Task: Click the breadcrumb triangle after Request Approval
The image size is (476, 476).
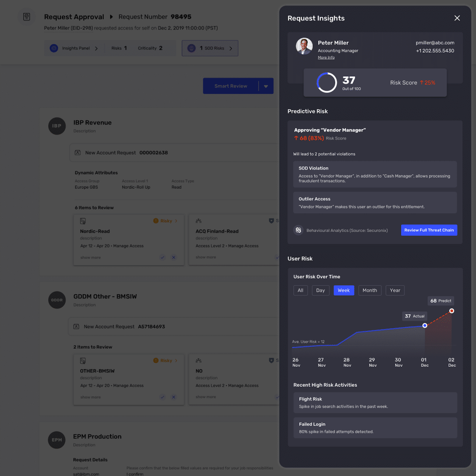Action: (111, 17)
